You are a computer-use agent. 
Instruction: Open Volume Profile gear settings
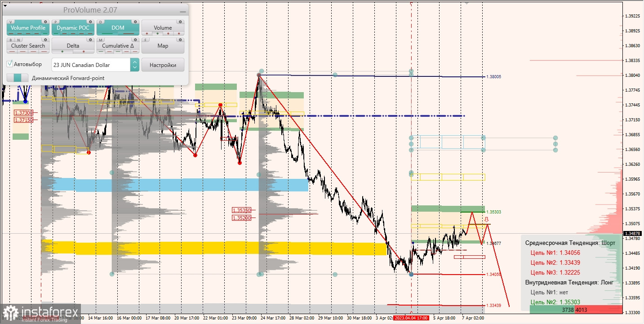[45, 22]
